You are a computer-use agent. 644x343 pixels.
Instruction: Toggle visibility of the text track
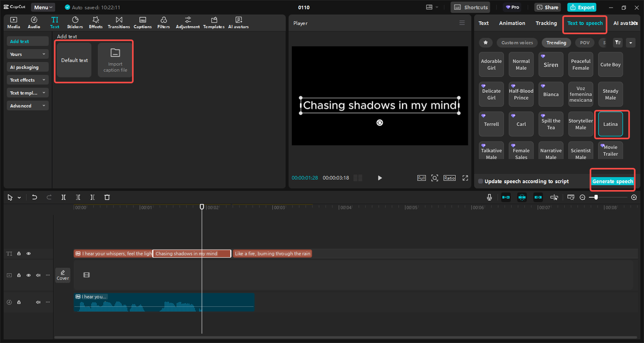coord(29,254)
